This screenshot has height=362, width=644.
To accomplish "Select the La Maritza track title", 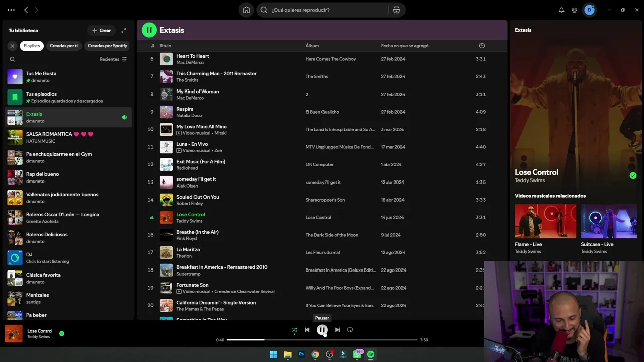I will tap(188, 250).
